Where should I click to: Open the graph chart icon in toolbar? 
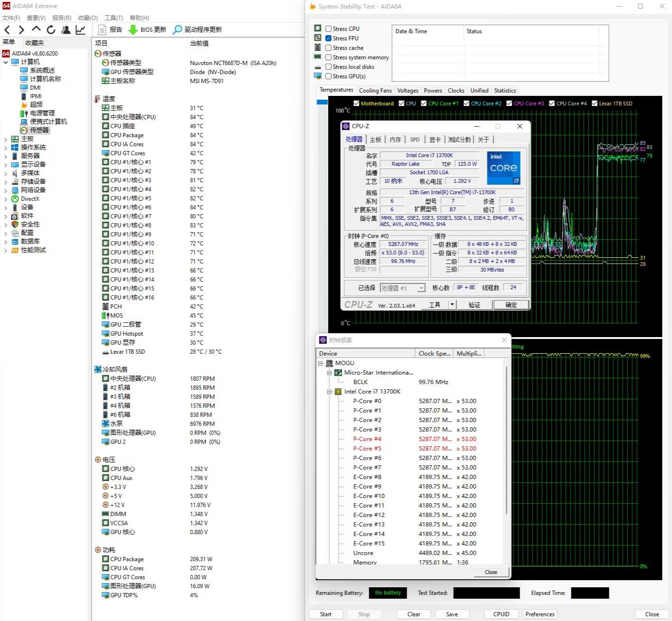pyautogui.click(x=81, y=30)
